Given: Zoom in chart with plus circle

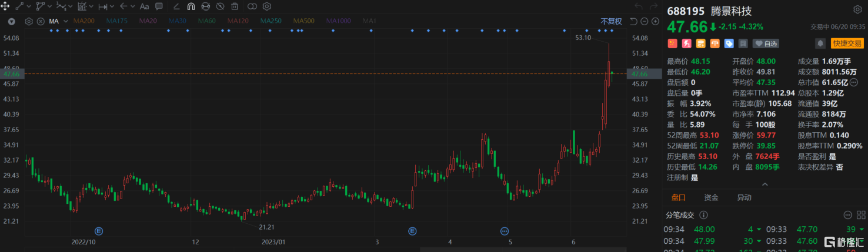Looking at the screenshot, I should (x=655, y=21).
